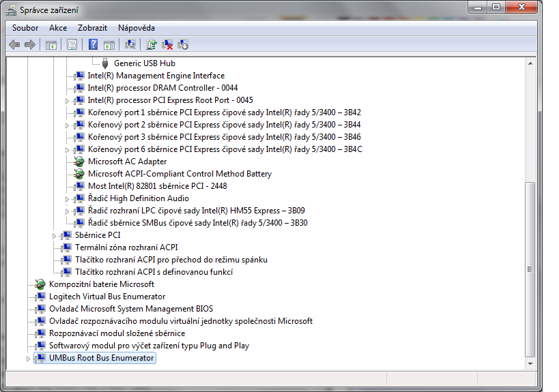Expand Řadič rozhraní LPC HM55 Express node
The width and height of the screenshot is (559, 392).
[67, 211]
